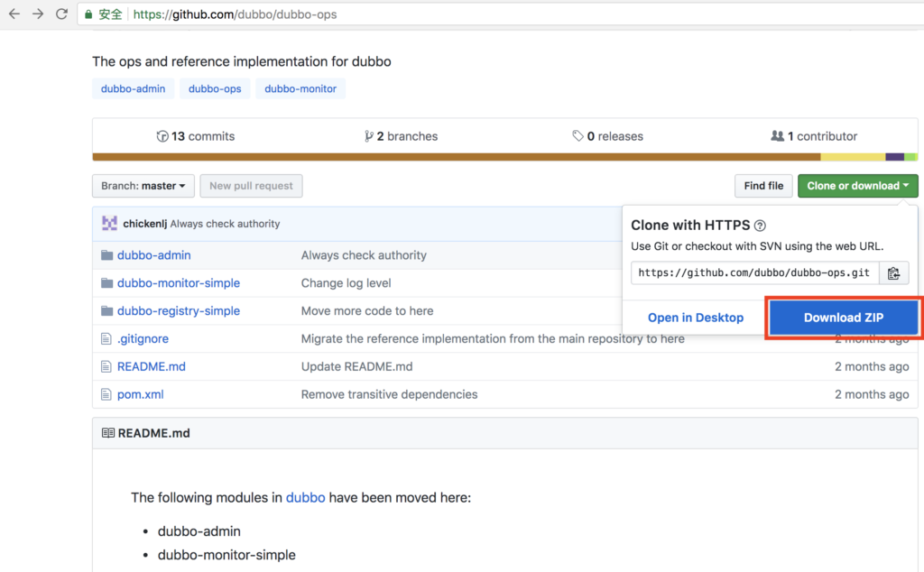Click the '2 months ago' timestamp for README.md
Screen dimensions: 924x572
[872, 366]
